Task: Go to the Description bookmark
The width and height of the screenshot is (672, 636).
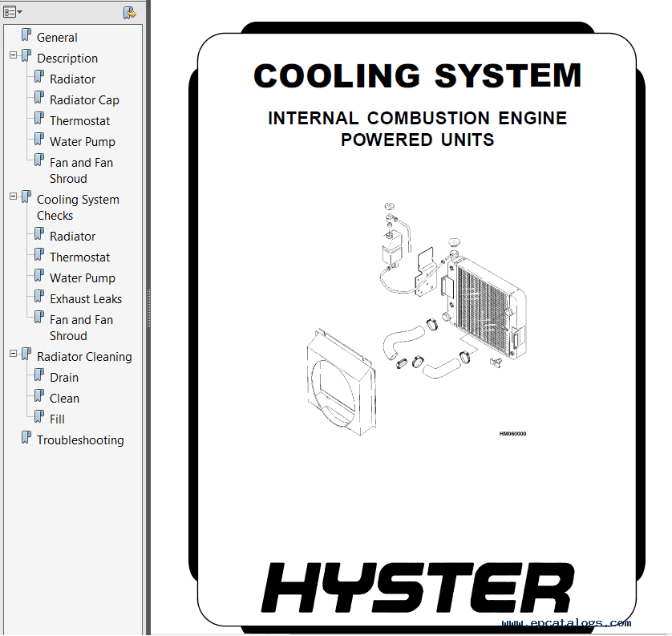Action: pos(67,59)
